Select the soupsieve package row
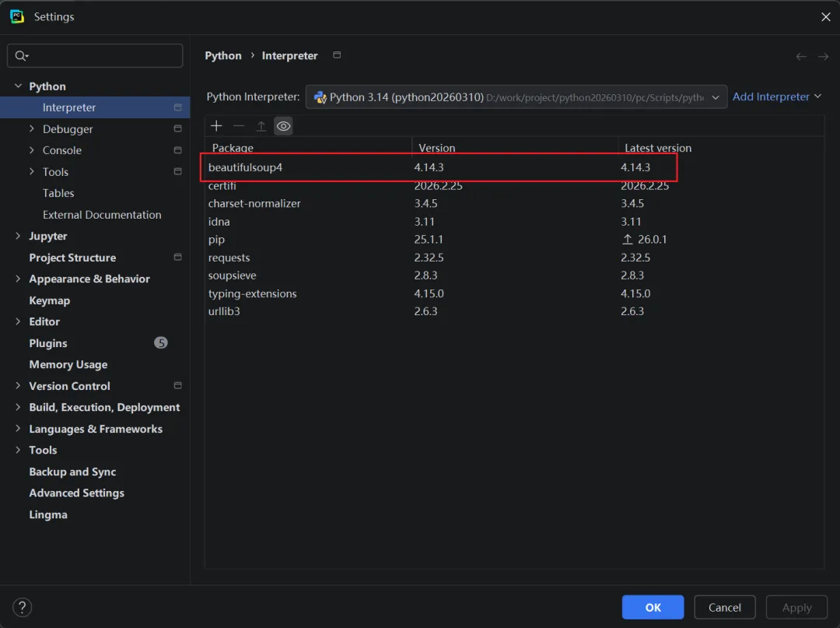This screenshot has width=840, height=628. [514, 275]
